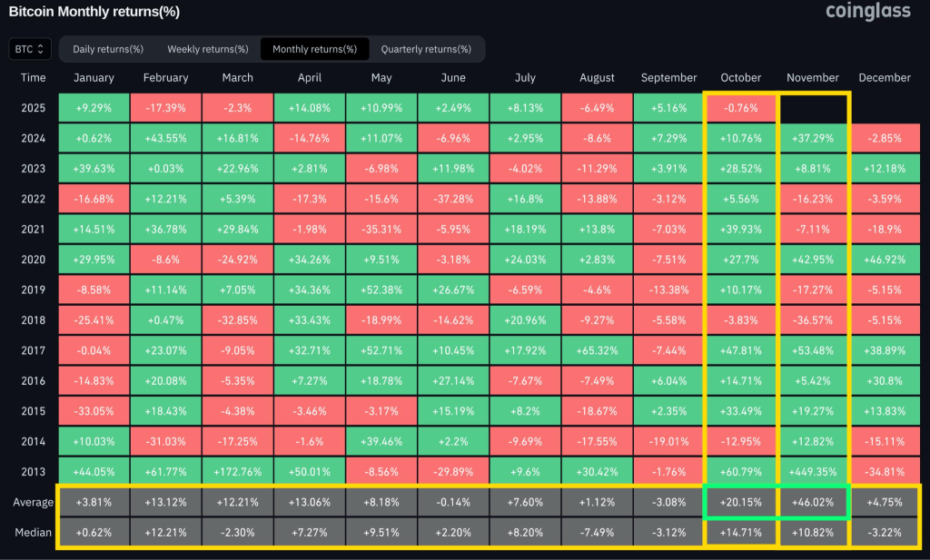Switch to Daily returns(%) tab

tap(107, 49)
